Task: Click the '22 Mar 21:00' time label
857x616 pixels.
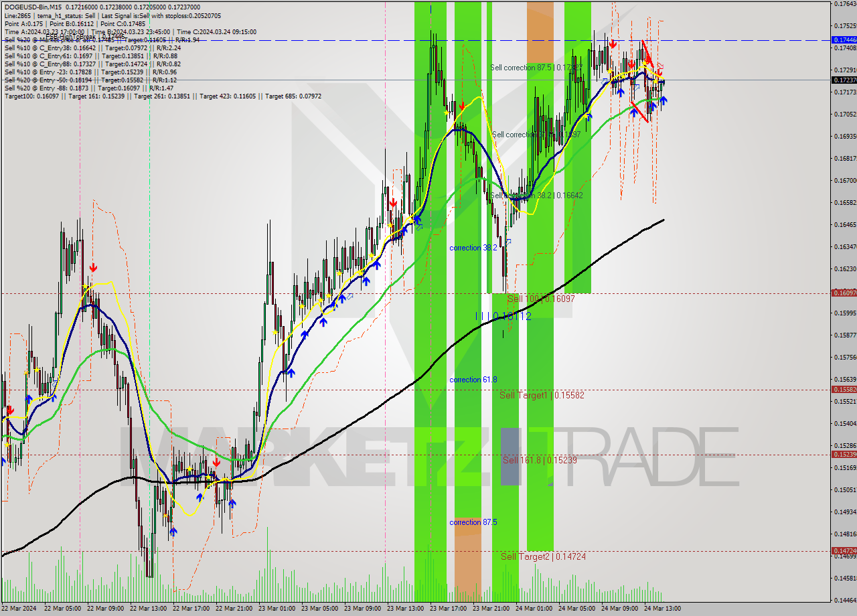Action: tap(234, 609)
